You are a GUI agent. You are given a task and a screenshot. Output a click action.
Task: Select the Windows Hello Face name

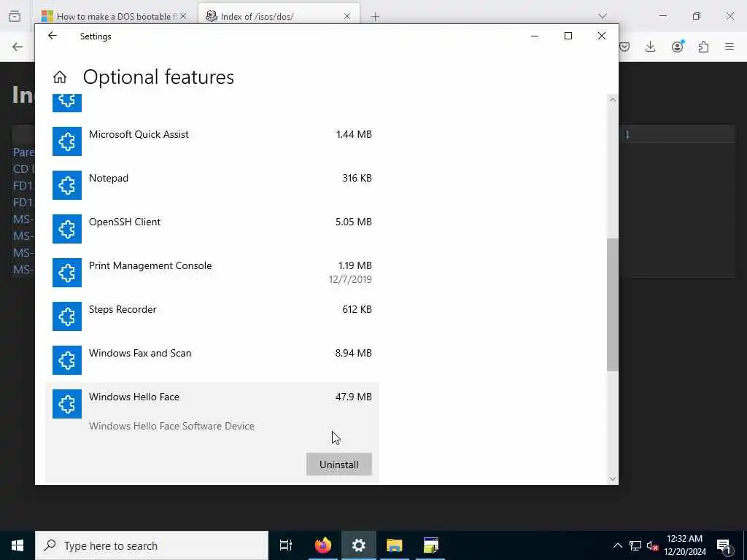(134, 397)
